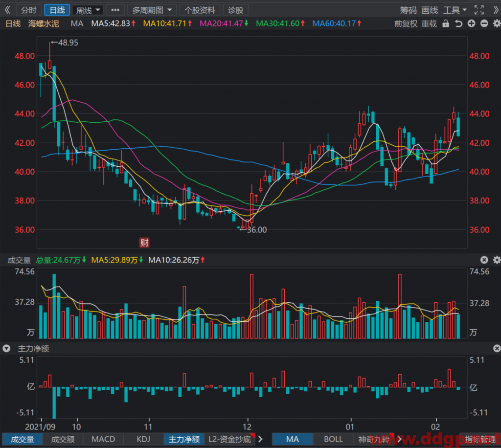The image size is (501, 448).
Task: Click the double right arrow icon at top right
Action: (496, 10)
